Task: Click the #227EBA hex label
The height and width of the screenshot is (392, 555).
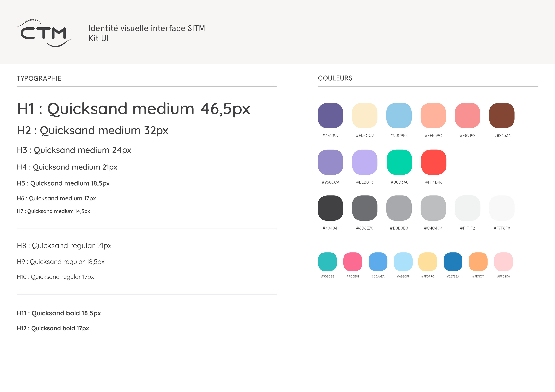Action: click(x=453, y=276)
